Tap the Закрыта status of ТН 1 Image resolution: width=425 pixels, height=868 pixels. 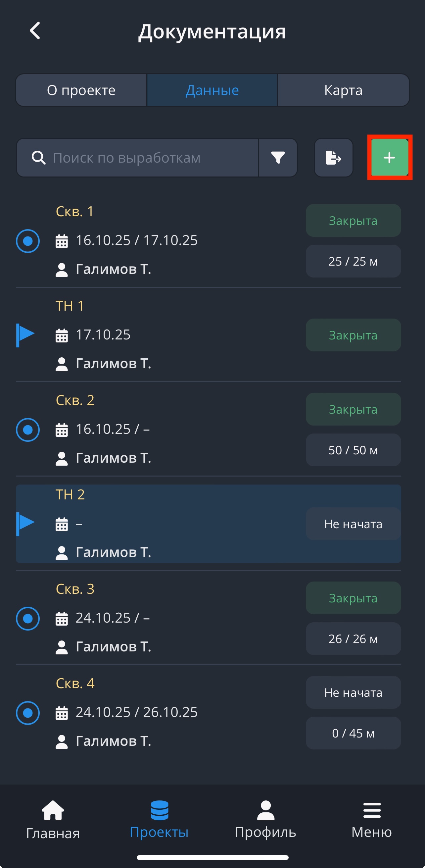[353, 335]
